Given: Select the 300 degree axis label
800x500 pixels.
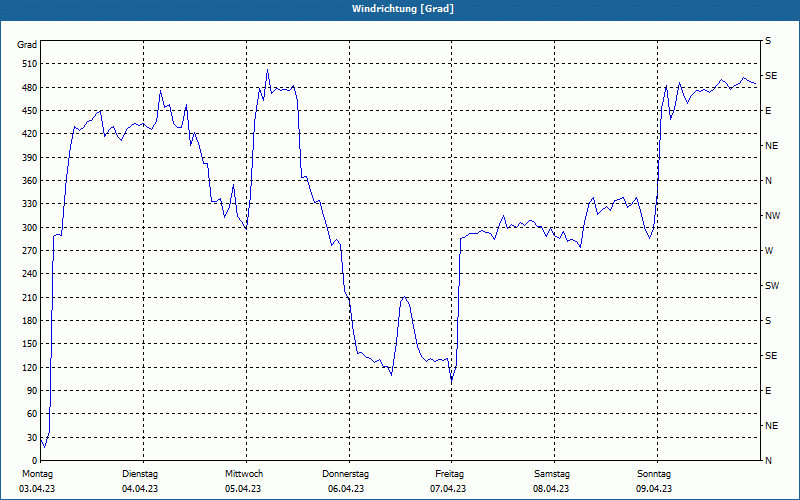Looking at the screenshot, I should [30, 227].
